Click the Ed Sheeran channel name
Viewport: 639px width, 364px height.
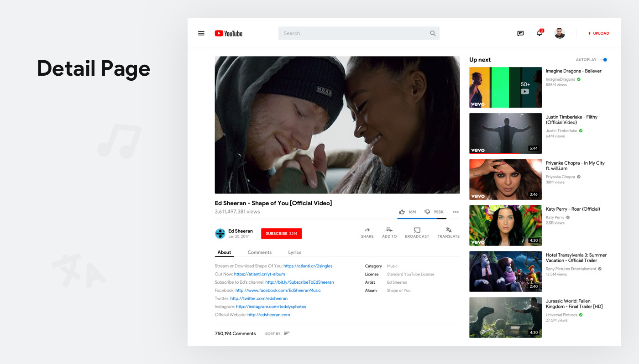241,231
